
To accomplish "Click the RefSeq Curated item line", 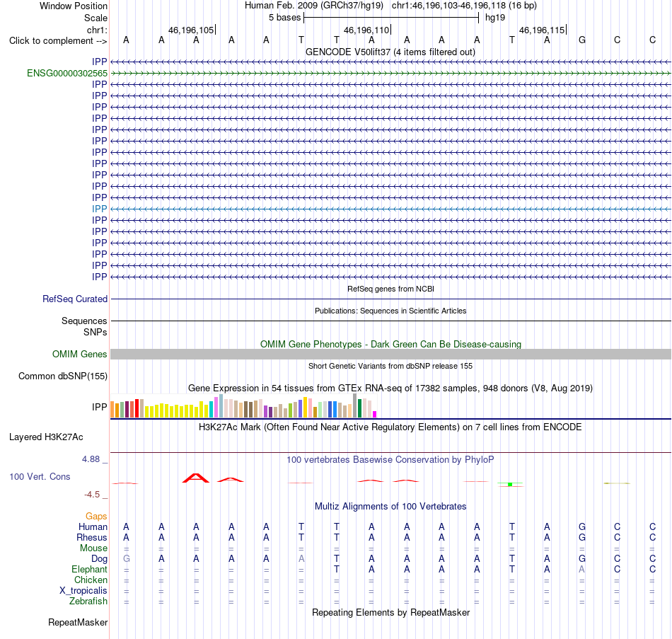I will 391,299.
